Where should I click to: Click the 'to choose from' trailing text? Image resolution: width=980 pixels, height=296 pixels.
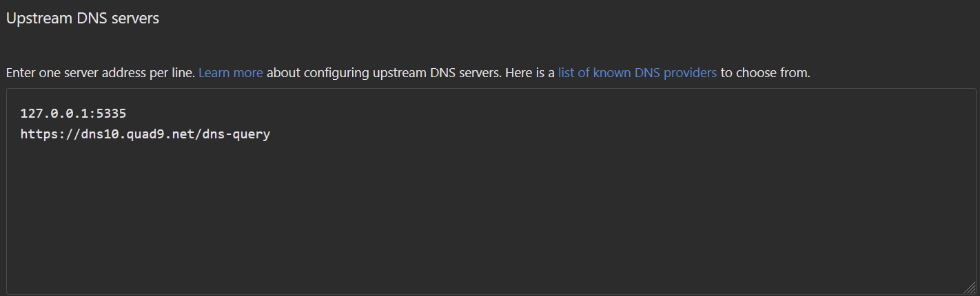pos(766,72)
